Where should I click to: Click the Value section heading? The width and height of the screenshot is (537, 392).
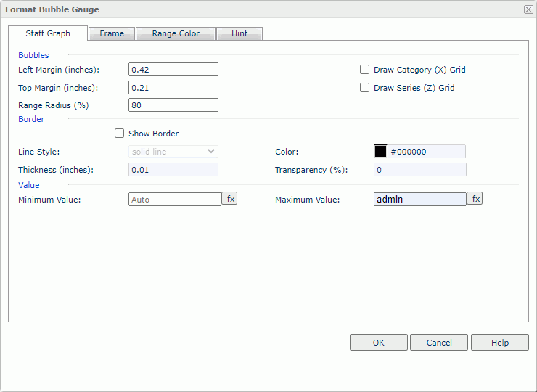click(29, 185)
